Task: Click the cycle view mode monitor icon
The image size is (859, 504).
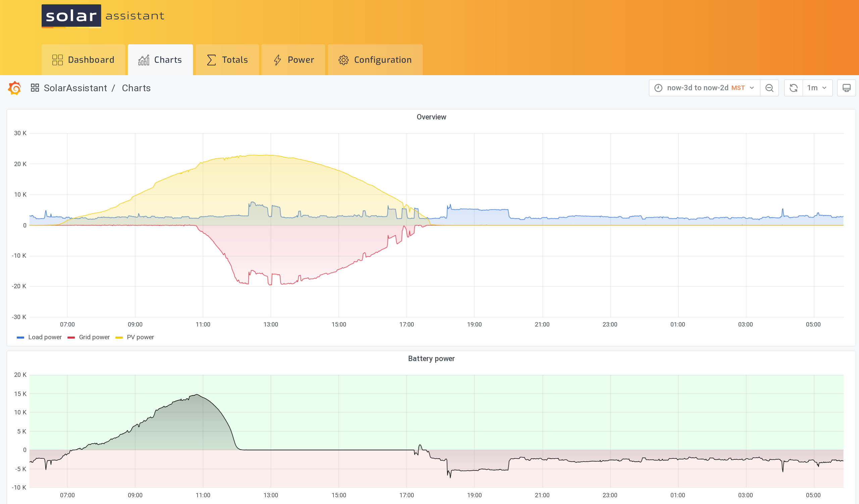Action: 846,88
